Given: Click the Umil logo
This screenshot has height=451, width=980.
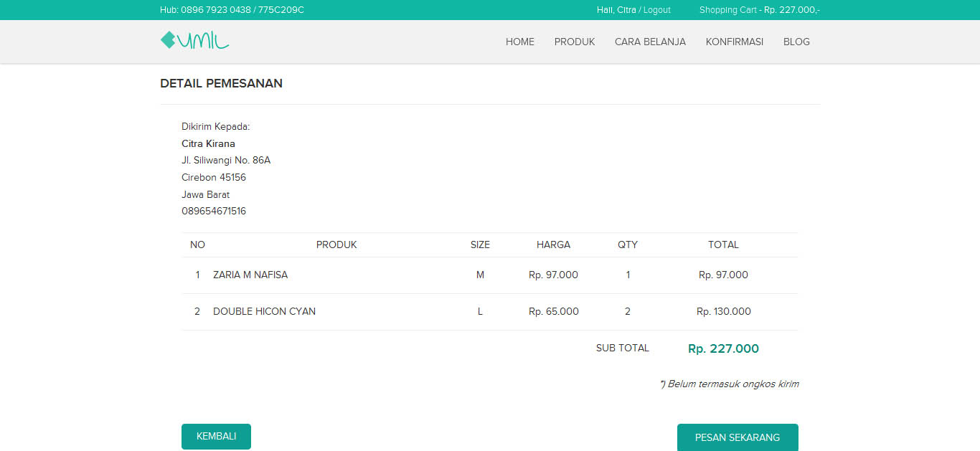Looking at the screenshot, I should pyautogui.click(x=194, y=41).
